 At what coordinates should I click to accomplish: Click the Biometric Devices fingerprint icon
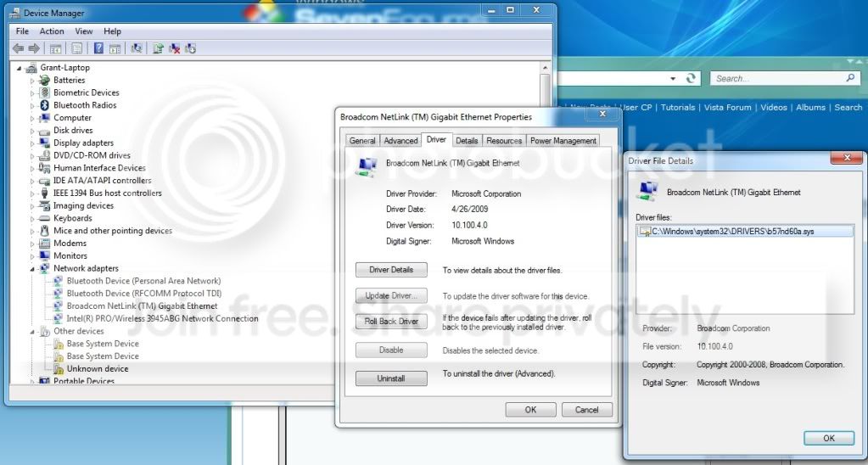pos(44,92)
